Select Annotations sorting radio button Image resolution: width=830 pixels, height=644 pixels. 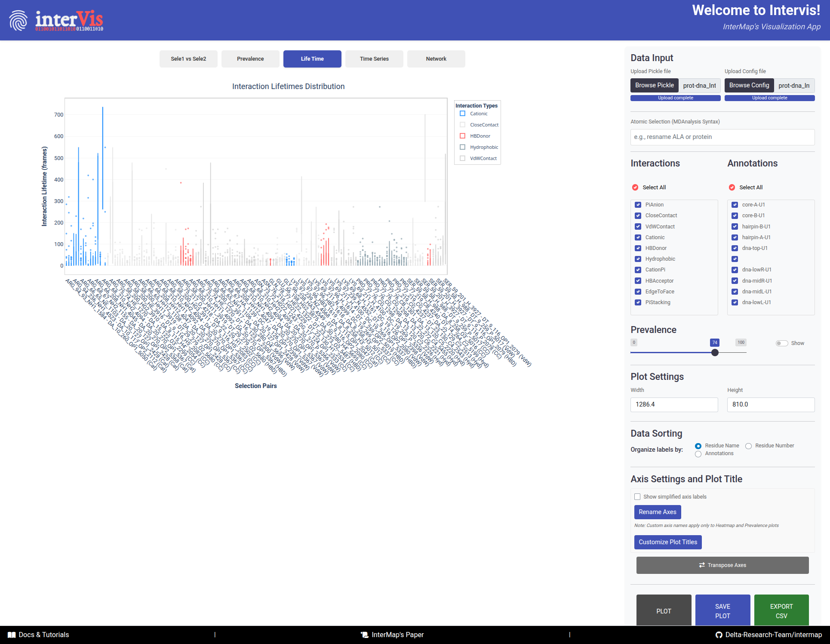click(698, 454)
